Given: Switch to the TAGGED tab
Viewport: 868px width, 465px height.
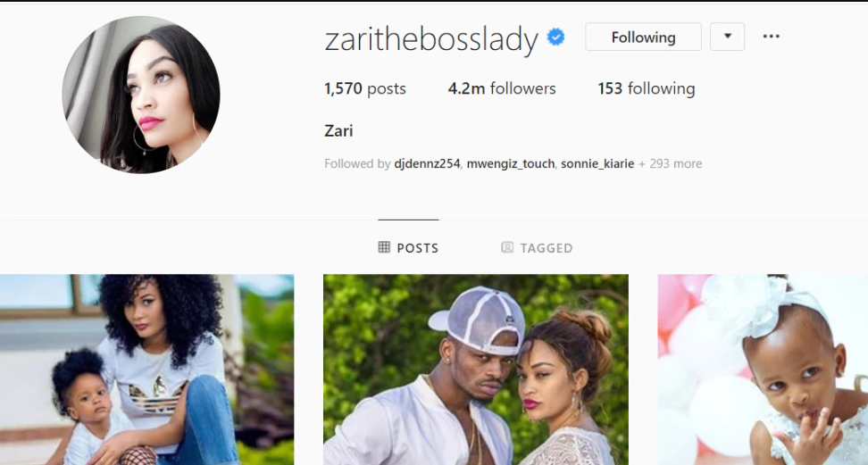Looking at the screenshot, I should pos(537,247).
